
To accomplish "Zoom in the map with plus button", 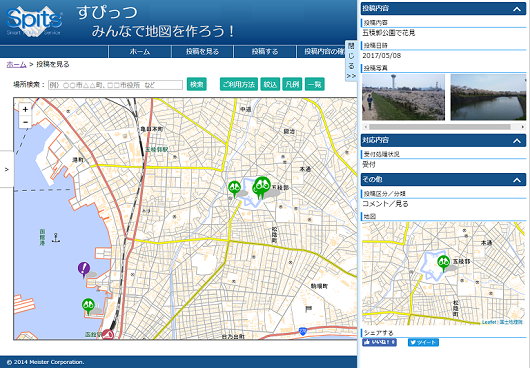I will click(x=25, y=109).
